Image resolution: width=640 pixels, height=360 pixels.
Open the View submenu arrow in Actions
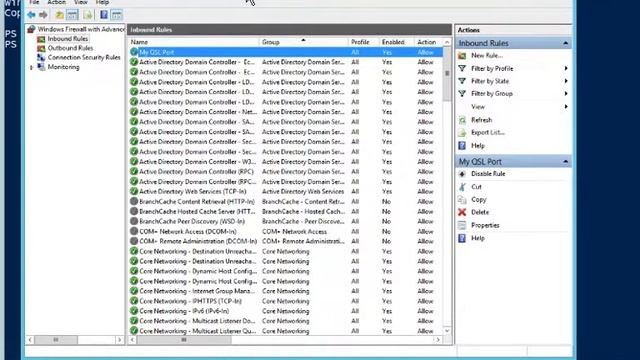(566, 107)
